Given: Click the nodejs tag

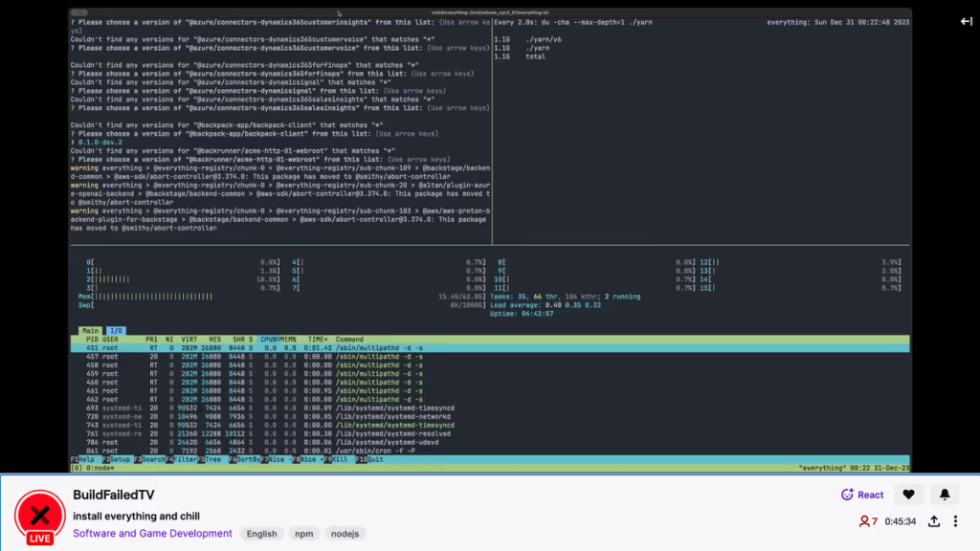Looking at the screenshot, I should pos(345,534).
